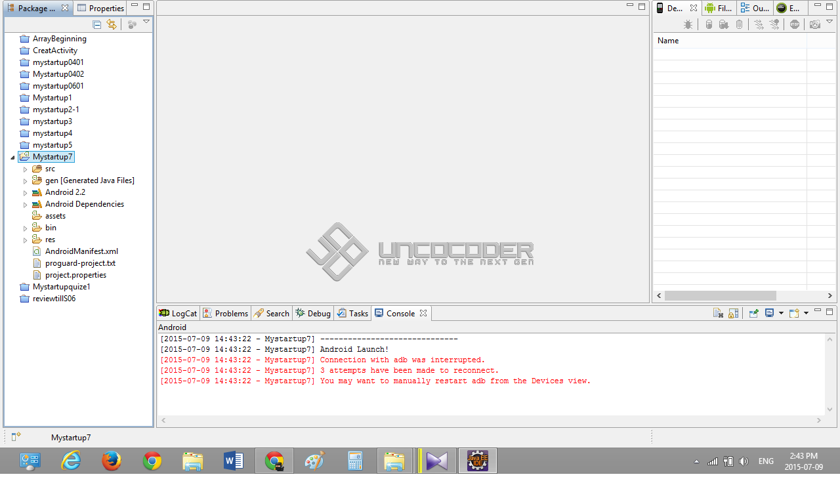Select the AndroidManifest.xml file

(81, 251)
